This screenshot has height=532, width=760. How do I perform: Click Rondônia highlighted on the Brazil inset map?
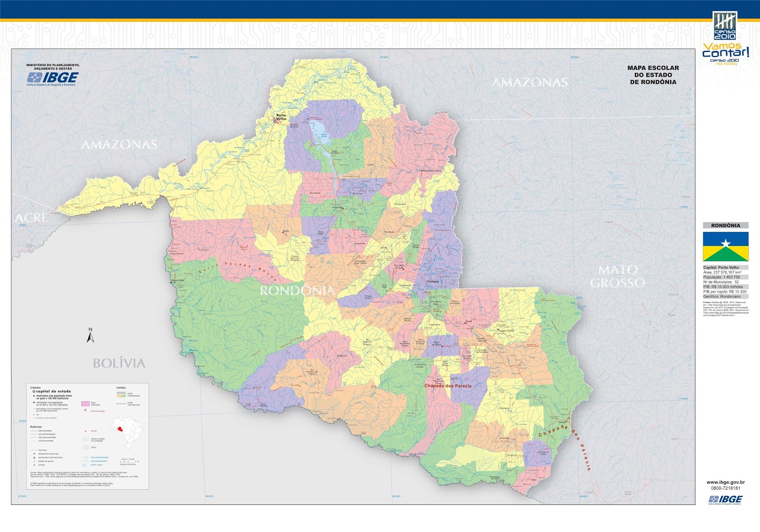click(120, 429)
